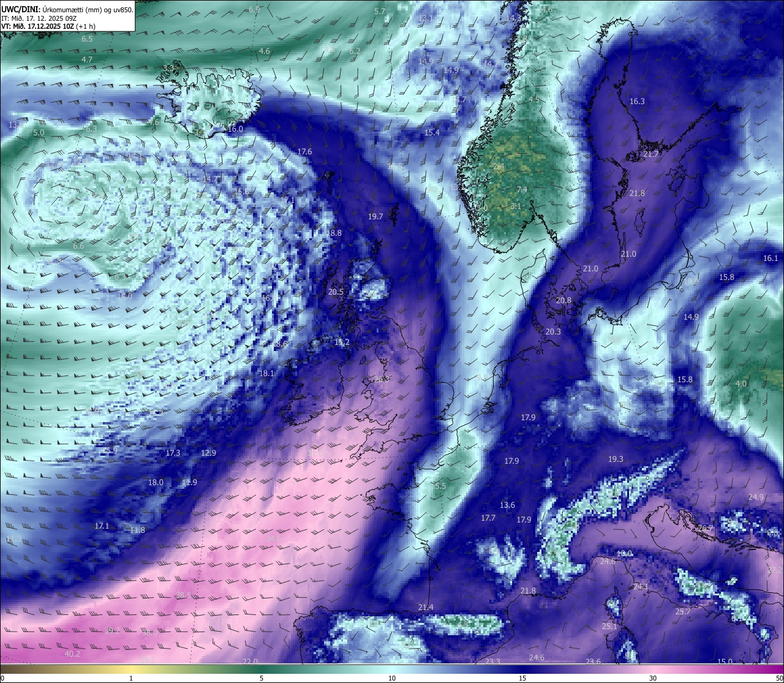Click the 22.0 value at the bottom
The width and height of the screenshot is (784, 683).
[x=250, y=661]
